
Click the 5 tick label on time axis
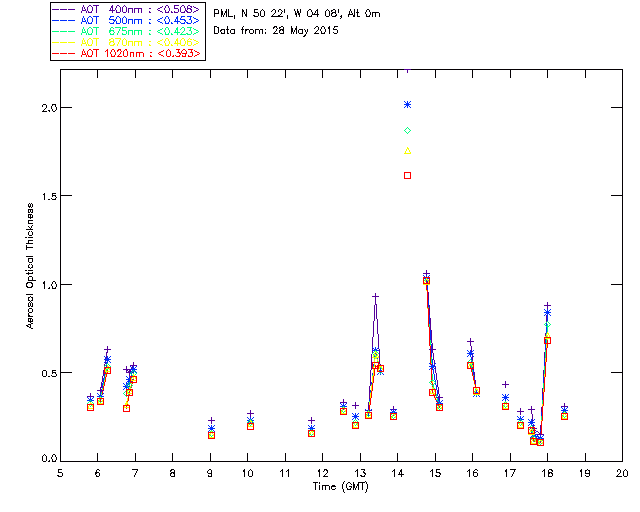(60, 472)
